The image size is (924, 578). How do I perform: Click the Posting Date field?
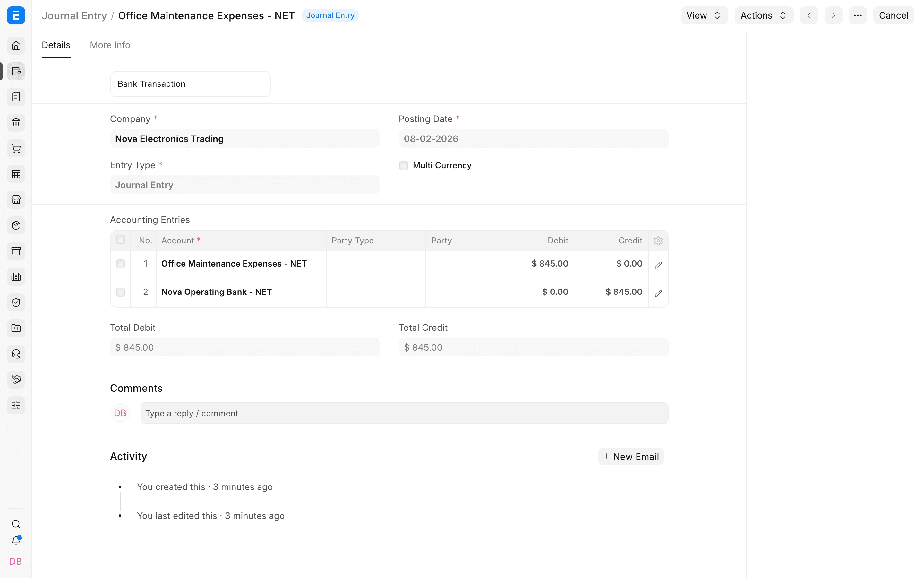coord(534,138)
